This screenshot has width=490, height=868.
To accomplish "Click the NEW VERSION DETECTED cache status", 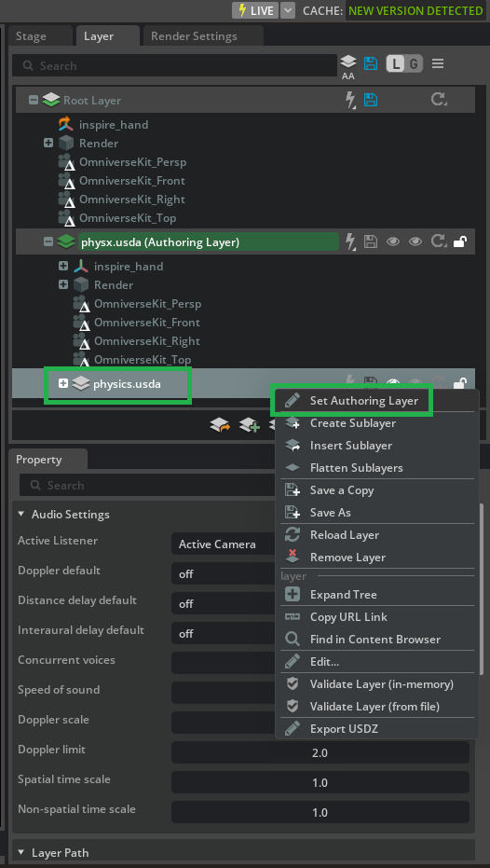I will coord(415,10).
